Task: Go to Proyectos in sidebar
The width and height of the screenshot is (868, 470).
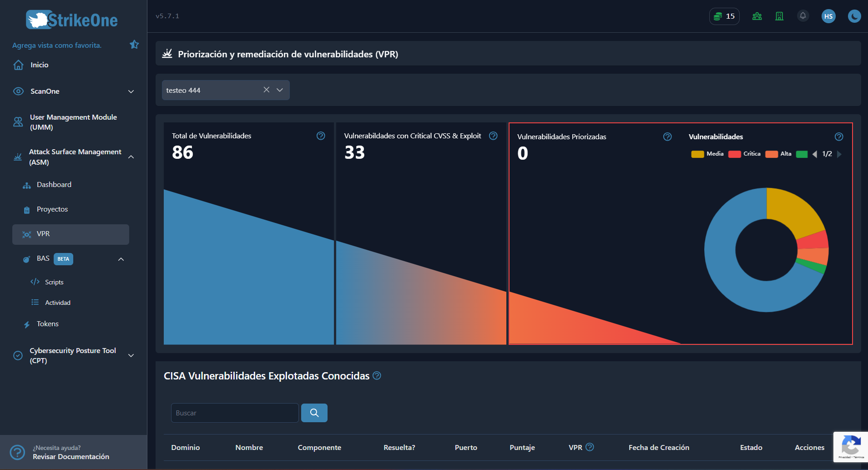Action: [52, 209]
